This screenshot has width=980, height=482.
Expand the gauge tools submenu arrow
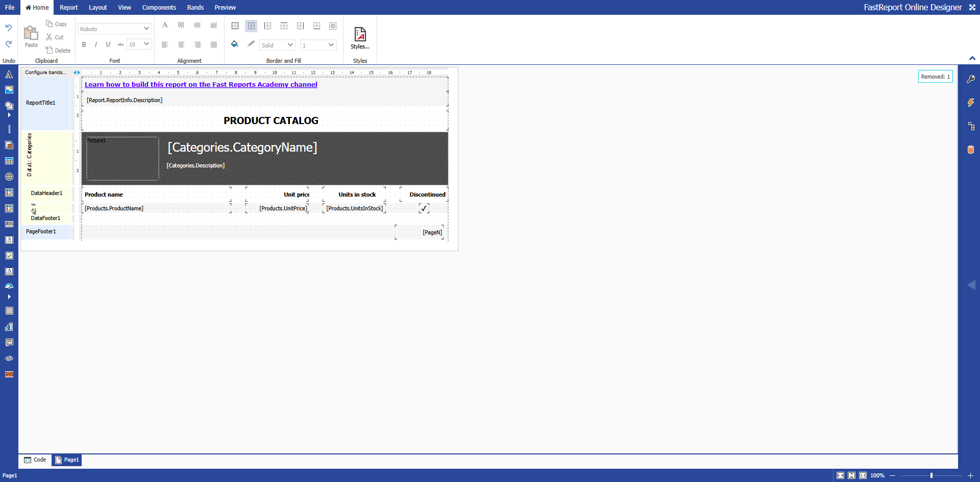[9, 297]
